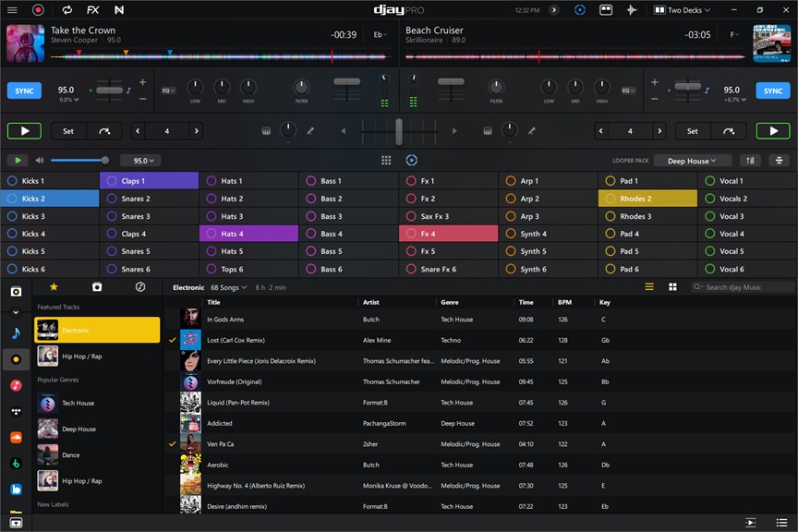The width and height of the screenshot is (798, 532).
Task: Start recording with the record icon
Action: 38,9
